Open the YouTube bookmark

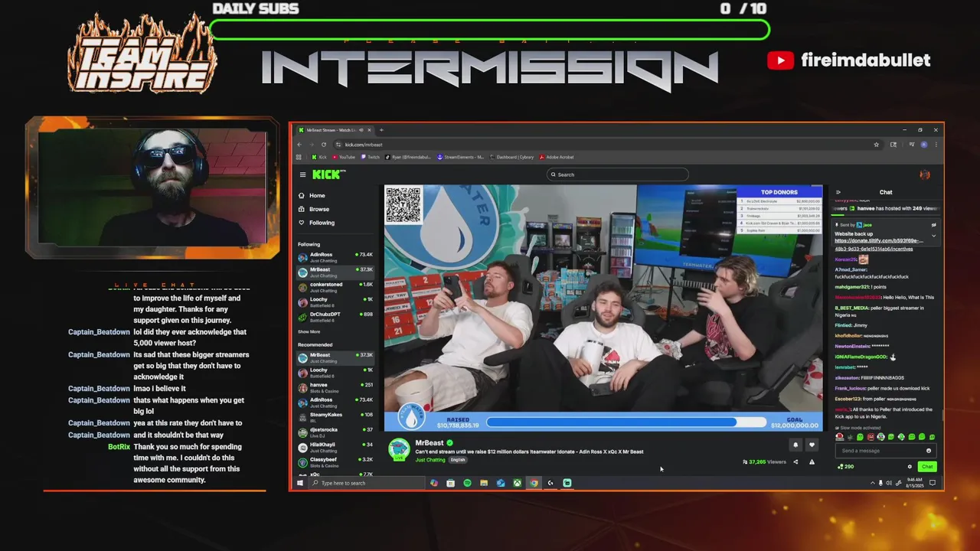343,157
